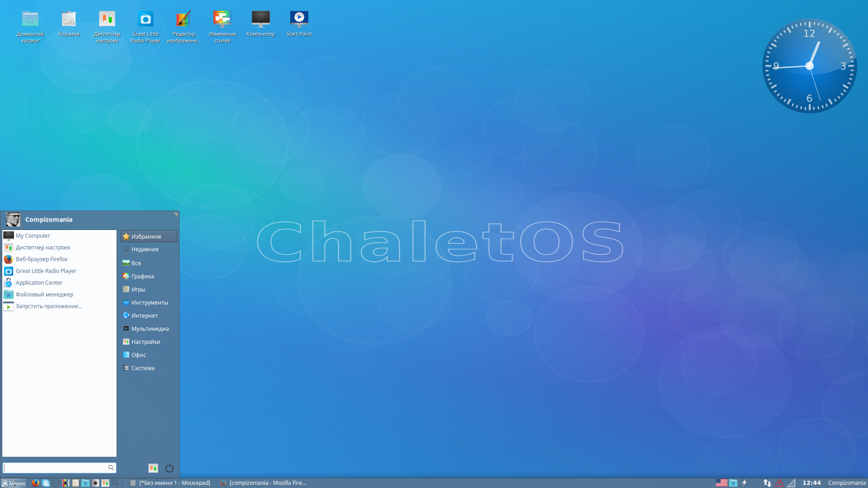
Task: Open the Настройки category
Action: [x=149, y=342]
